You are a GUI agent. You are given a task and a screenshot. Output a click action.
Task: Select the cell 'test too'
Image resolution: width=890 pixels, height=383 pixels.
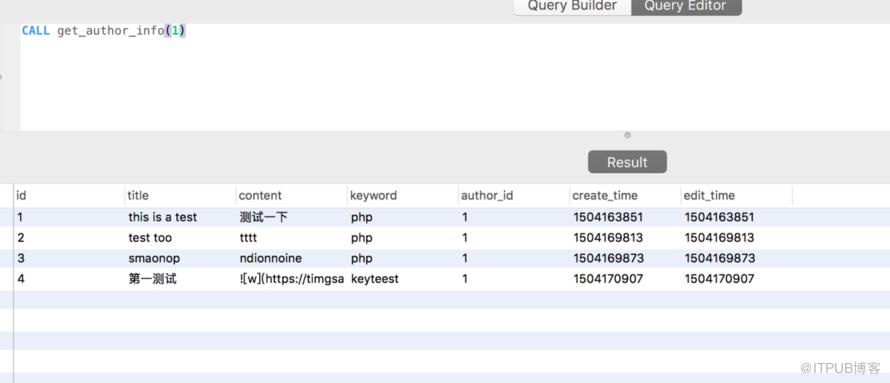coord(150,238)
